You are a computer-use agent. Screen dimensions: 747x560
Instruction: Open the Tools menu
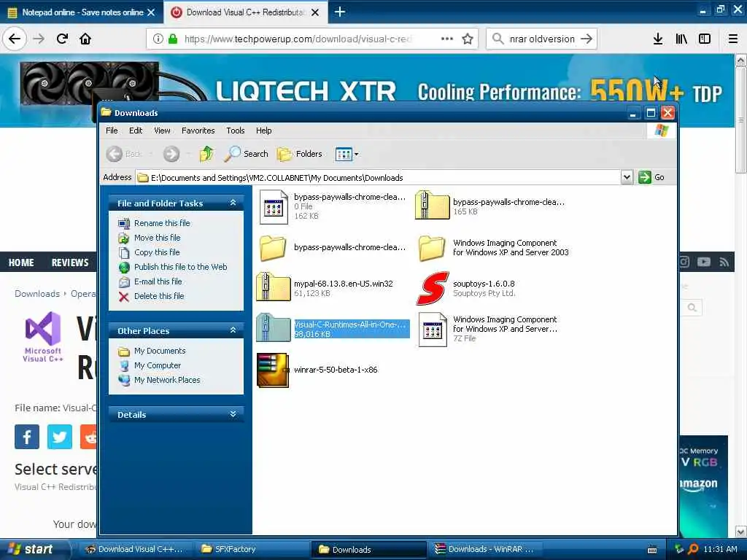236,131
